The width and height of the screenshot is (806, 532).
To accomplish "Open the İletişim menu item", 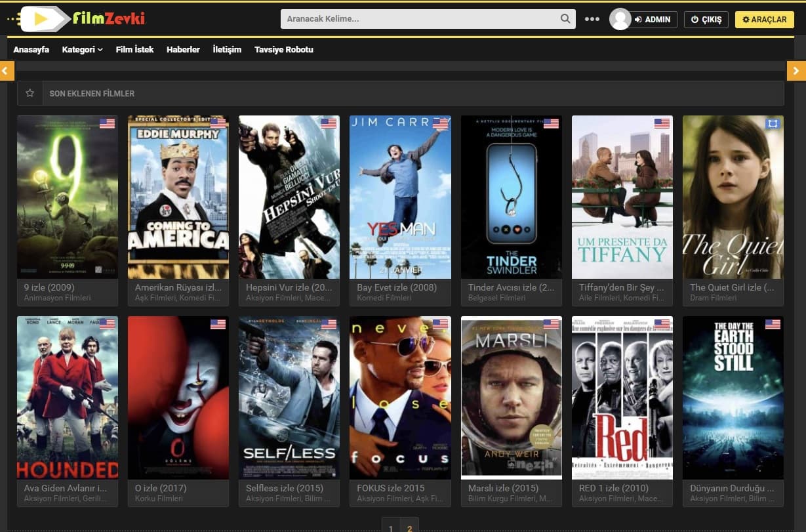I will click(x=227, y=50).
